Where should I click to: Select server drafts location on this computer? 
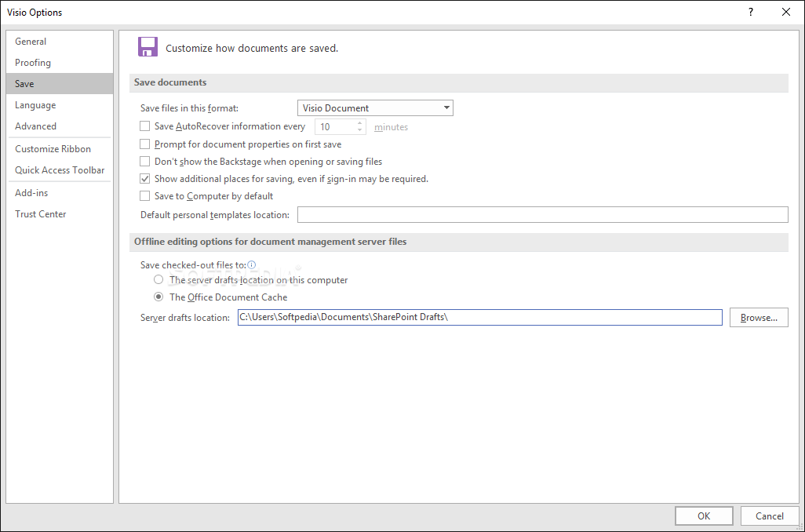[x=158, y=279]
